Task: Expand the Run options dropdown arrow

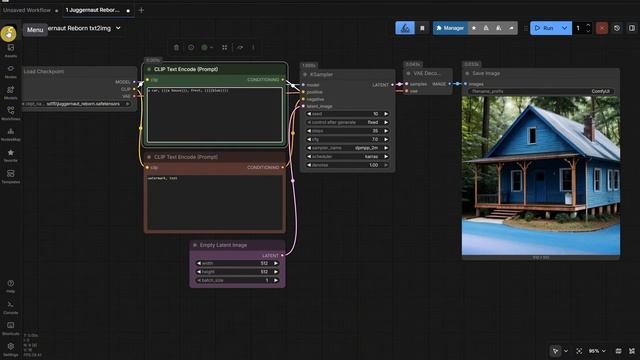Action: point(564,28)
